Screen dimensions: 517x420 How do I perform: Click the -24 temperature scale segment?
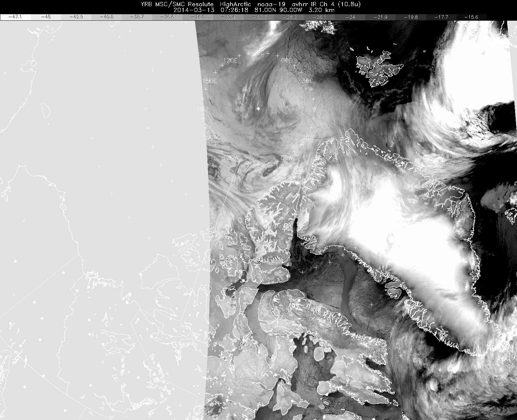click(350, 17)
